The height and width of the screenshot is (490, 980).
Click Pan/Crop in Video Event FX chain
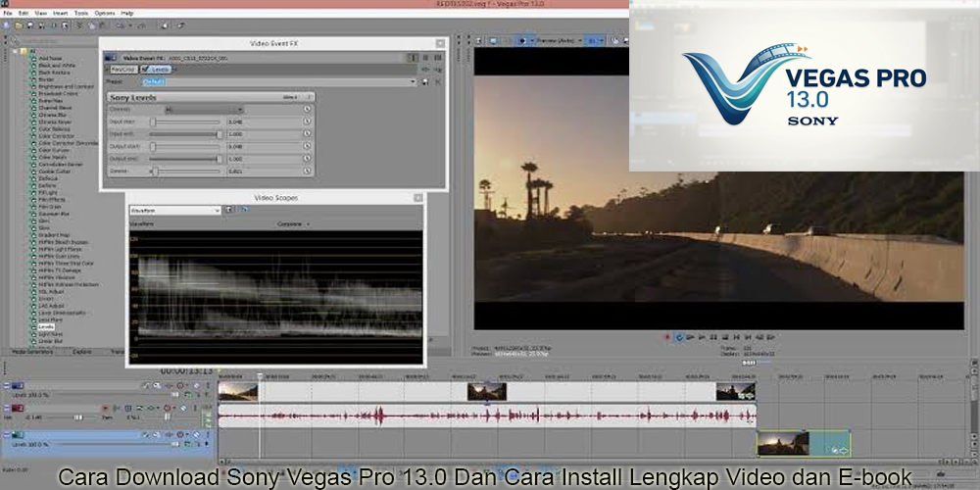tap(124, 70)
